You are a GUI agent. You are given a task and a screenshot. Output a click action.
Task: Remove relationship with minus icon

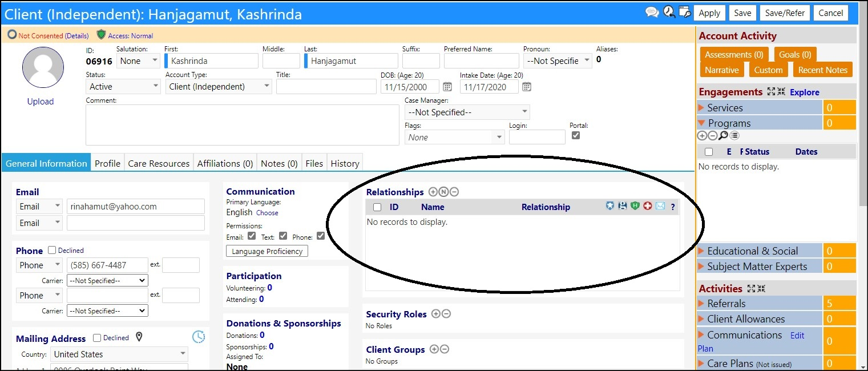tap(454, 192)
